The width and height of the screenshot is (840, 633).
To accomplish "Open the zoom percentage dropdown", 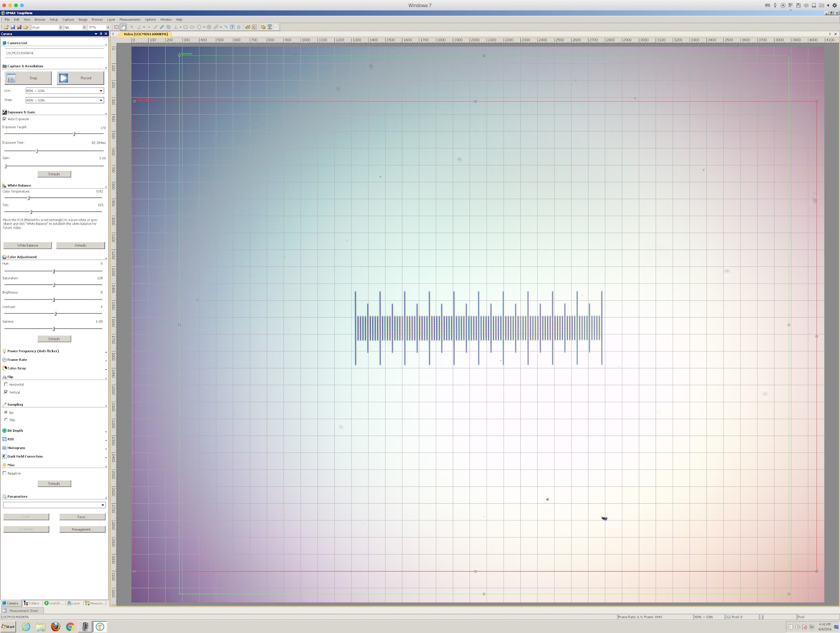I will tap(108, 27).
